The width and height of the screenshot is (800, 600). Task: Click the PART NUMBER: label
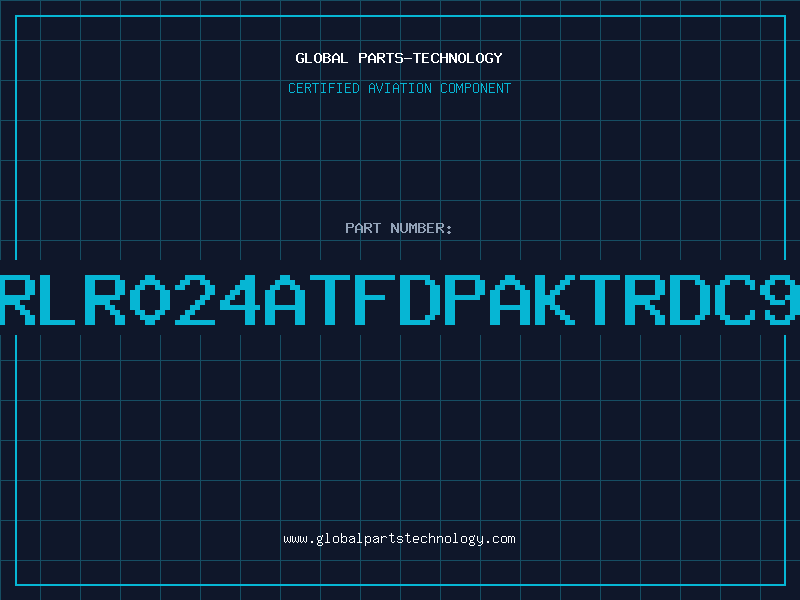click(x=399, y=228)
